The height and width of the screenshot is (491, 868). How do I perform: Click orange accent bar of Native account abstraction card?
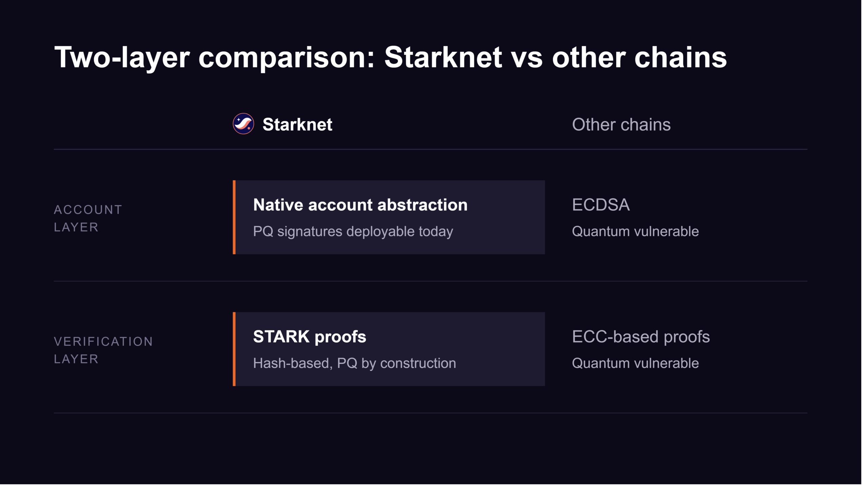pos(234,217)
